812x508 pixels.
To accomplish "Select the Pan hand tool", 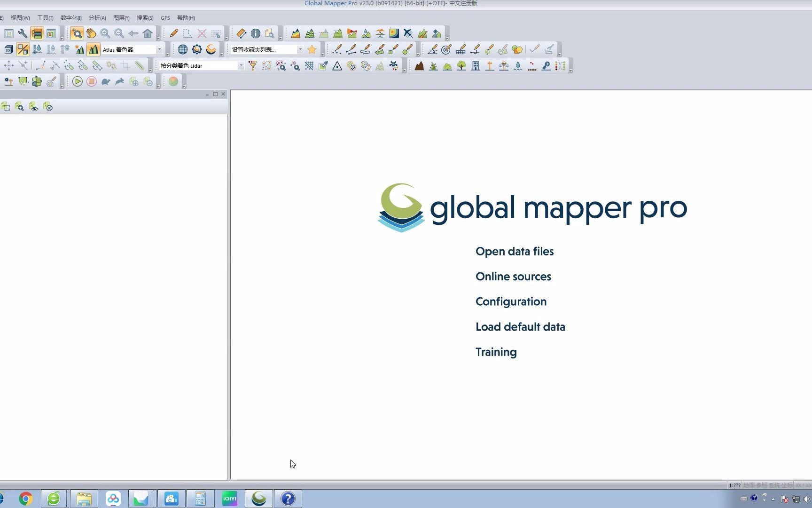I will coord(91,33).
